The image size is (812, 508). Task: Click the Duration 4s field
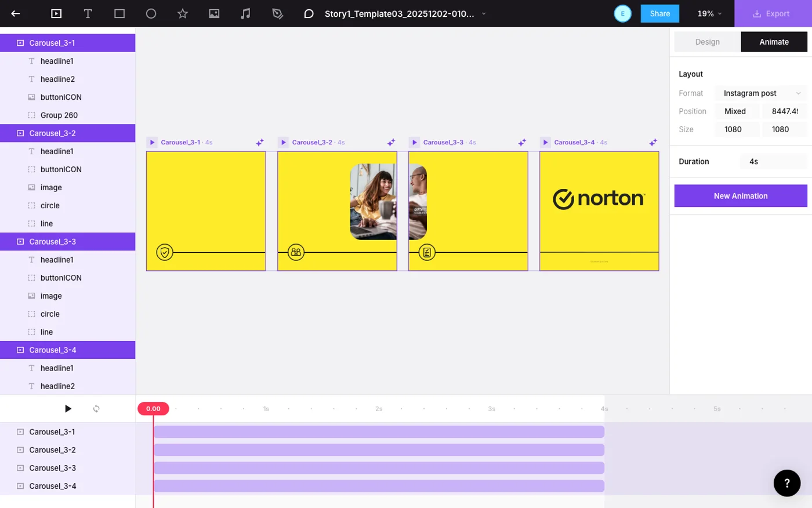coord(773,162)
